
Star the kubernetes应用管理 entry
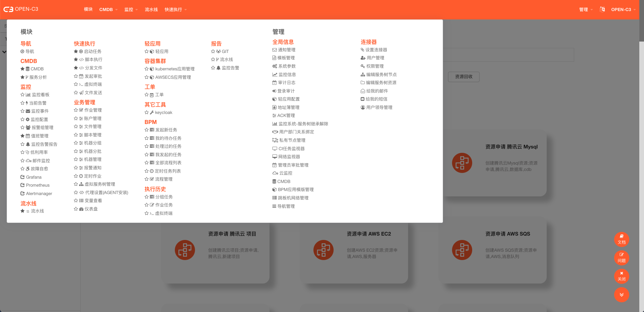pos(147,69)
